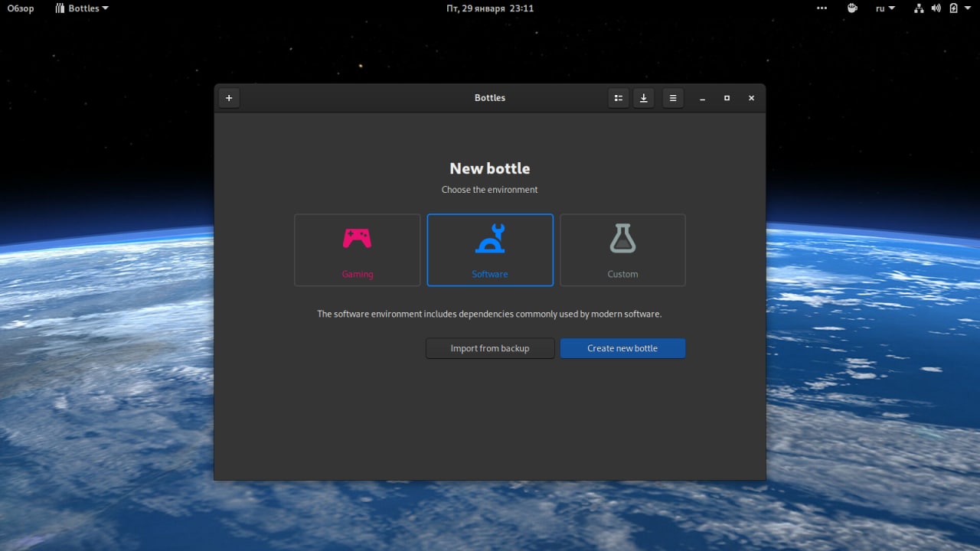Open the clock showing Пт, 29 января 23:11
This screenshot has height=551, width=980.
490,8
